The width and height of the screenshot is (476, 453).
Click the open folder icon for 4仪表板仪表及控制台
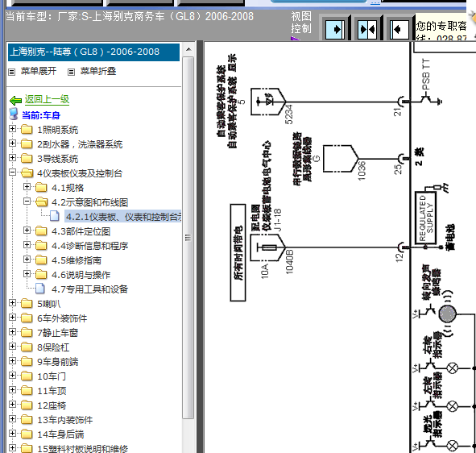(x=27, y=173)
